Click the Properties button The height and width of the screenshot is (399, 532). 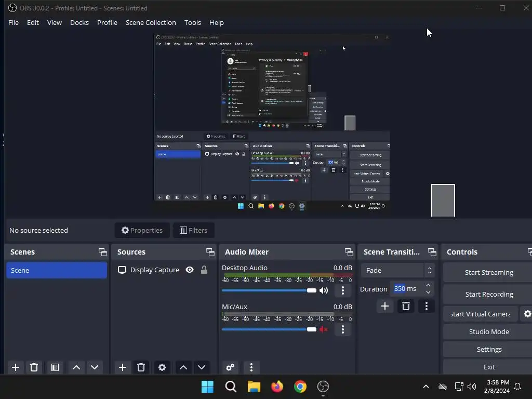pos(142,230)
